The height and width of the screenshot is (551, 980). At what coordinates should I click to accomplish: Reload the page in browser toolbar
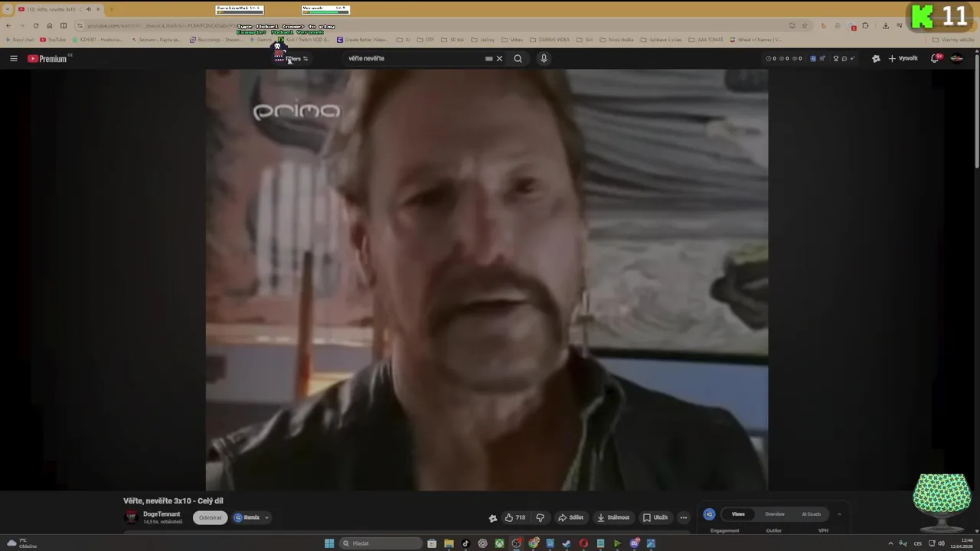coord(35,25)
